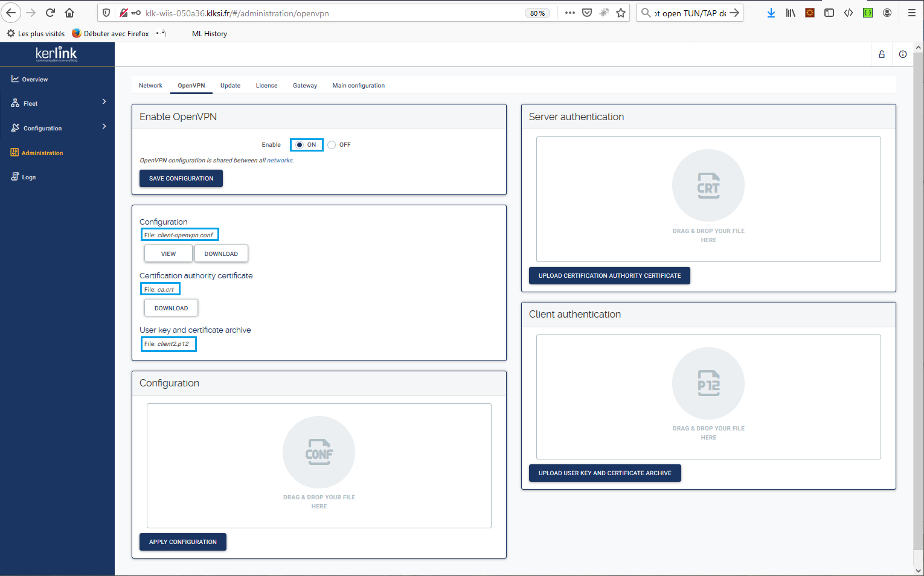Expand the Fleet sidebar menu chevron
The image size is (924, 576).
[x=104, y=102]
